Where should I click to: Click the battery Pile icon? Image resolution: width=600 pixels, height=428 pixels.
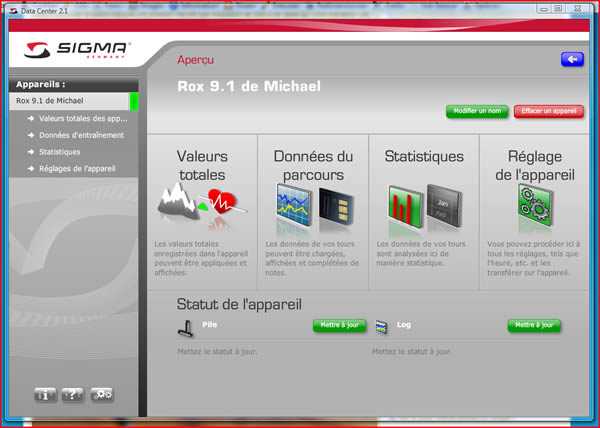(x=186, y=329)
